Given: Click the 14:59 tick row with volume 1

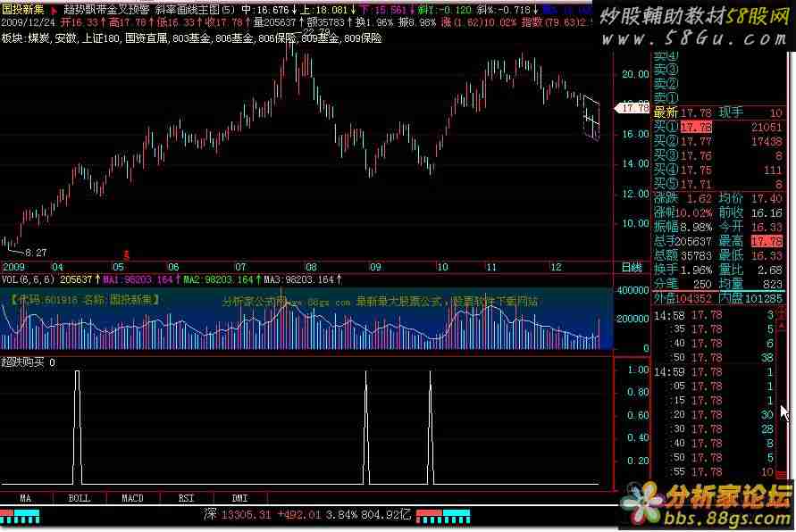Looking at the screenshot, I should (x=715, y=372).
